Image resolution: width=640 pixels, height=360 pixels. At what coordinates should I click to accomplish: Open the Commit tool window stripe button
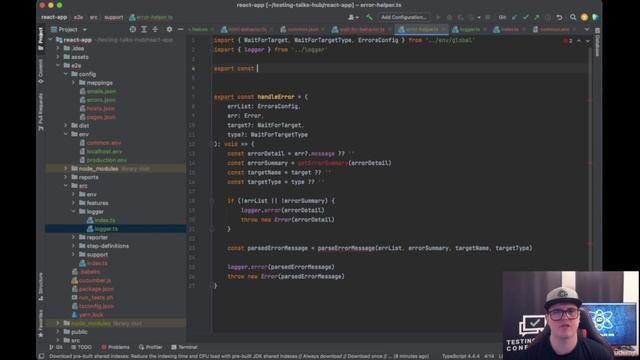click(x=40, y=71)
